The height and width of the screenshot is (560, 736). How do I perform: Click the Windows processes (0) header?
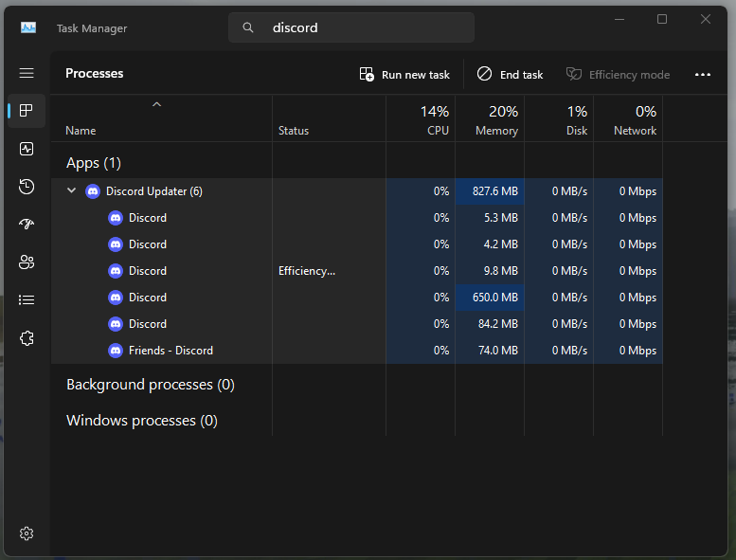coord(142,421)
